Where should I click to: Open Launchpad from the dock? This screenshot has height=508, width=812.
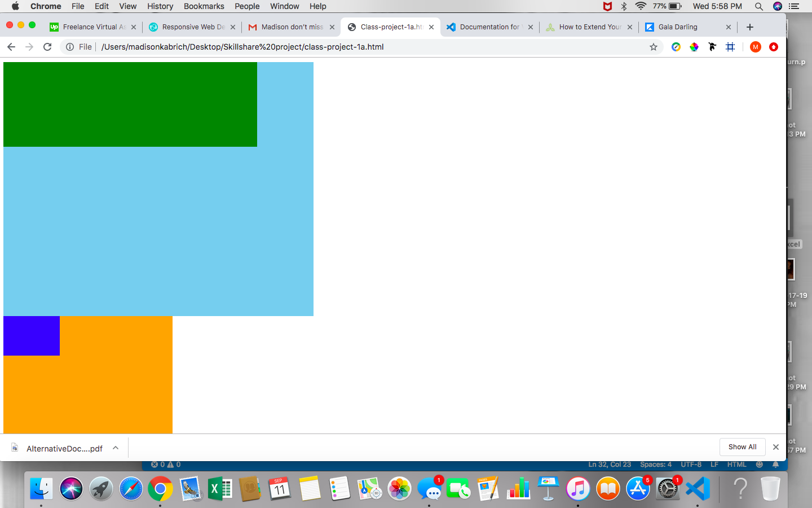pos(101,489)
